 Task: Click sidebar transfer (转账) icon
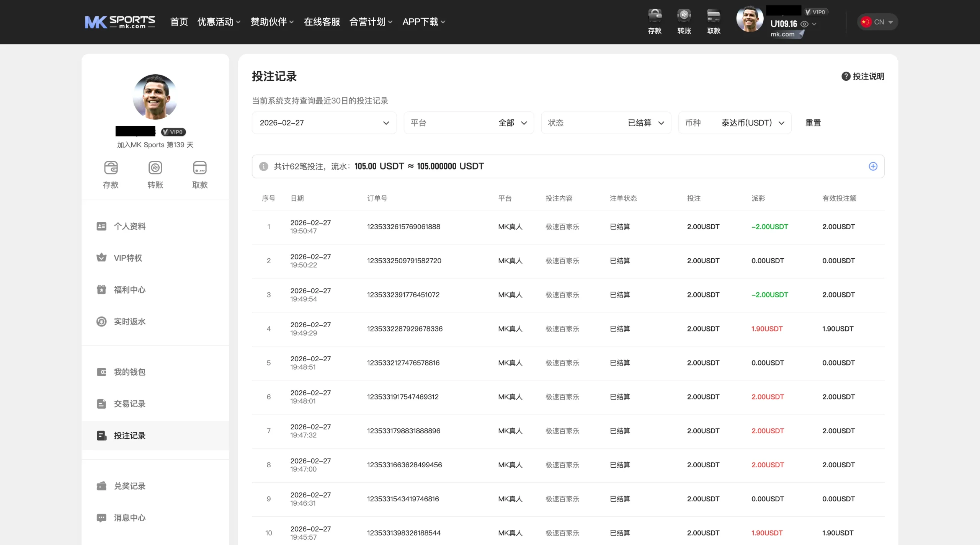pyautogui.click(x=155, y=168)
